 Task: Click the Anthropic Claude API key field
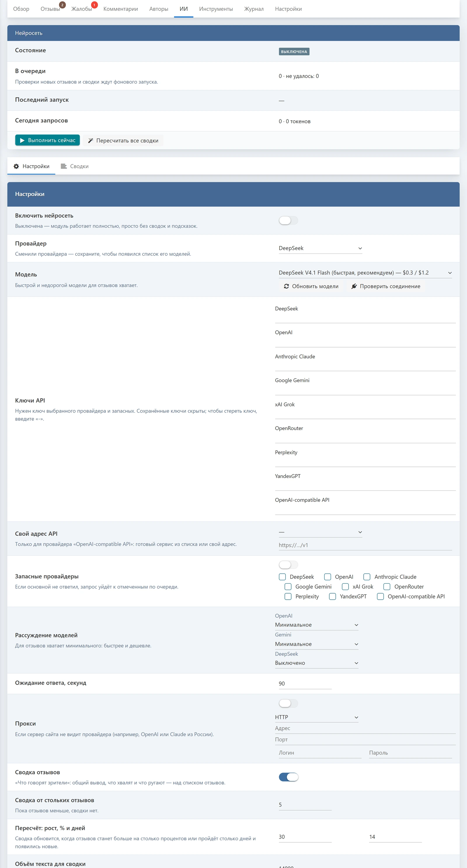pos(365,366)
